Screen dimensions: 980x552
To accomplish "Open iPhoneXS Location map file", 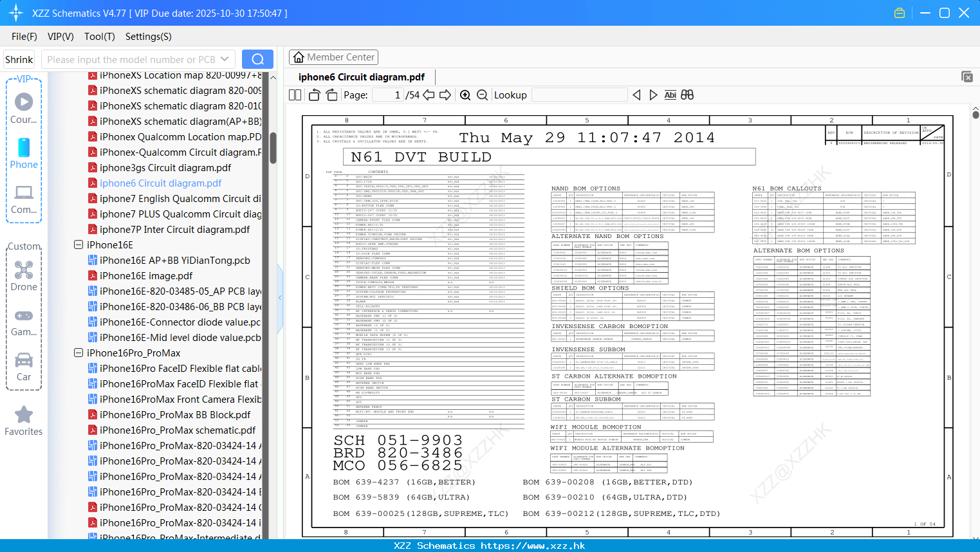I will 180,75.
